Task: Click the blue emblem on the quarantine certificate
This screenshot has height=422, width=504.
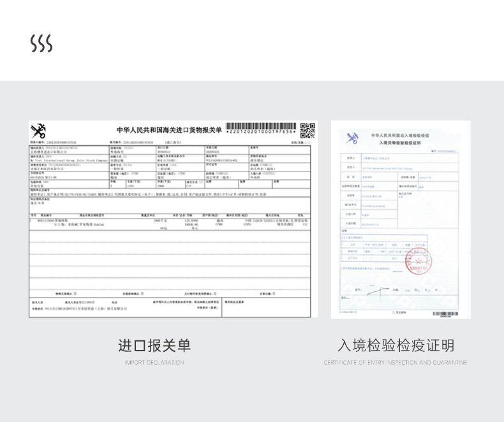Action: point(352,138)
